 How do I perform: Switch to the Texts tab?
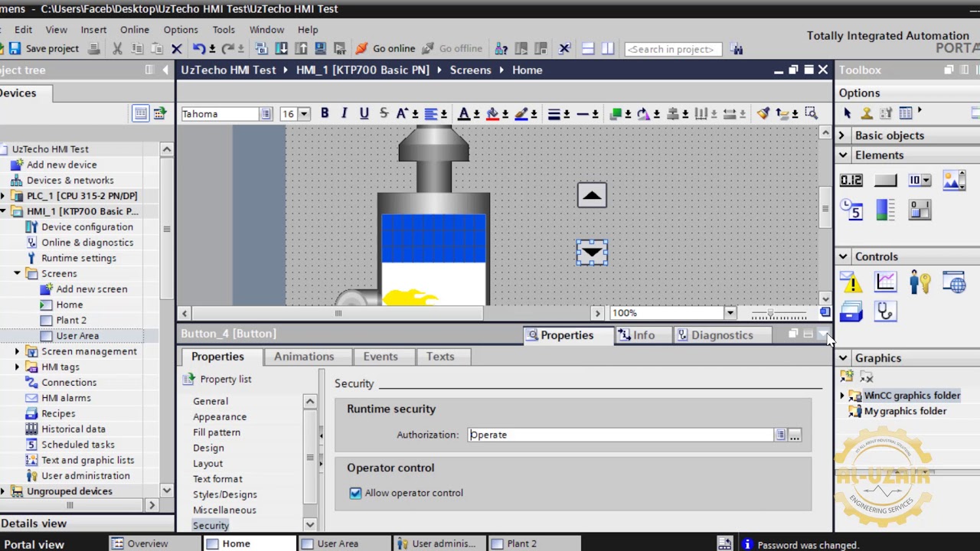tap(440, 357)
